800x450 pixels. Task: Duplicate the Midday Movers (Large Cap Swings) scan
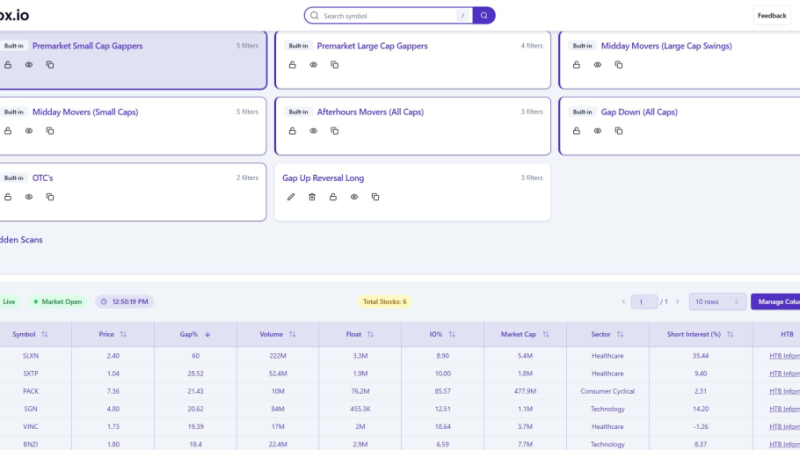click(x=618, y=65)
